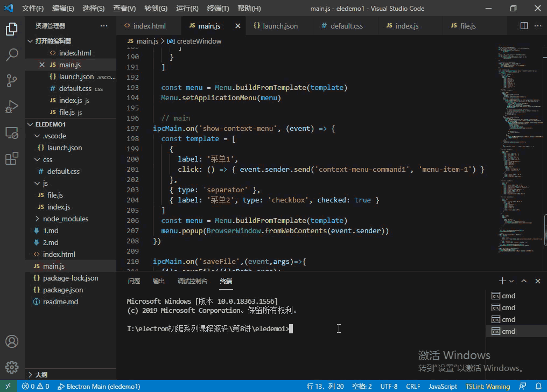Switch to default.css editor tab
The width and height of the screenshot is (547, 392).
coord(346,26)
